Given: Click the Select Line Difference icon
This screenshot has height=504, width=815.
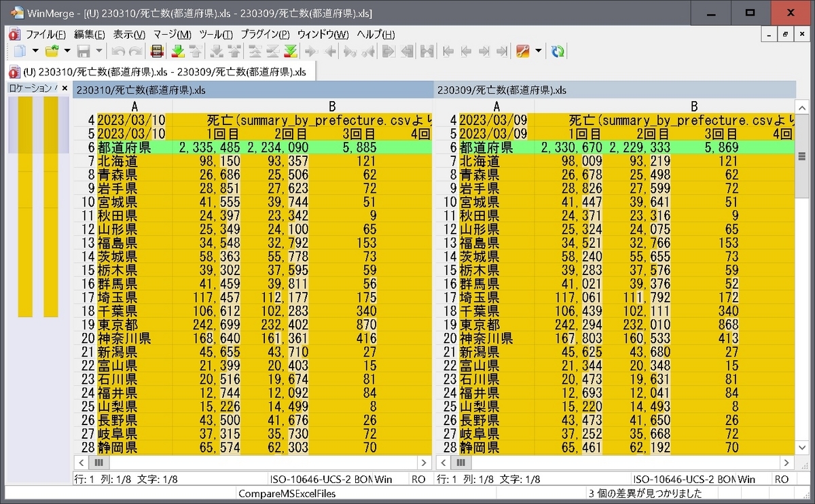Looking at the screenshot, I should tap(157, 51).
